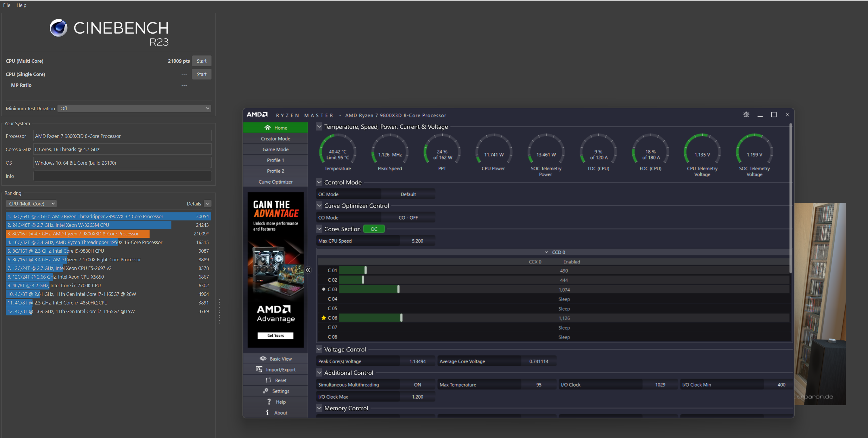Open the Cinebench Help menu
The height and width of the screenshot is (438, 868).
click(21, 5)
